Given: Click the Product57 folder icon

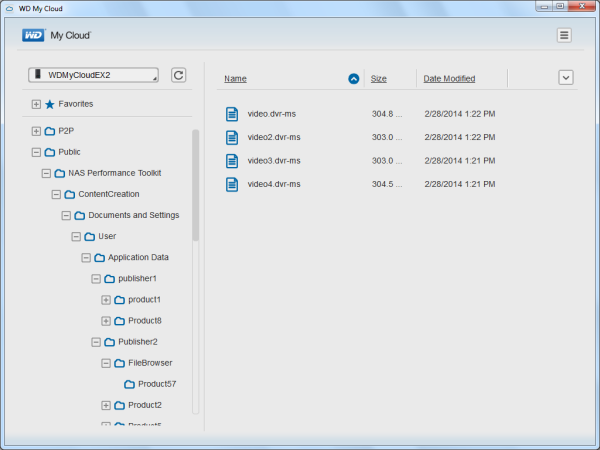Looking at the screenshot, I should pos(129,384).
